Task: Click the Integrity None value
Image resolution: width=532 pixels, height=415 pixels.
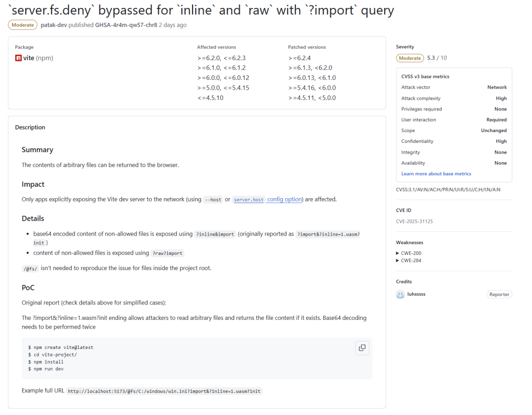Action: tap(500, 152)
